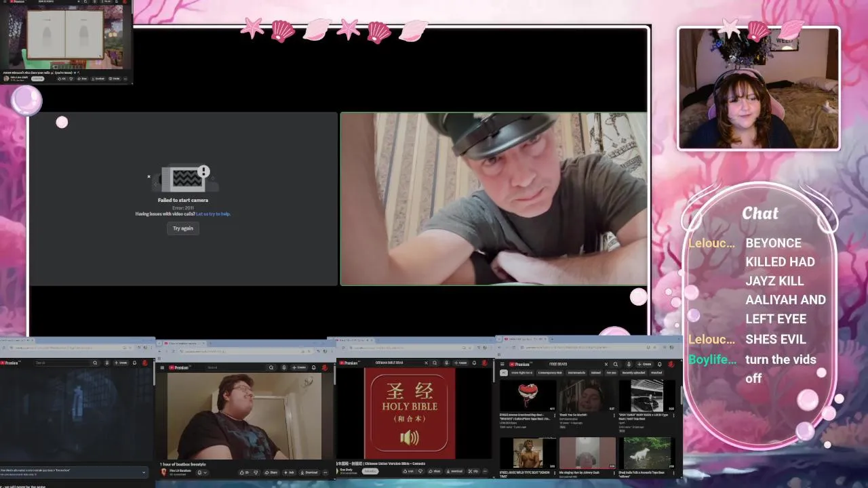Share the Holy Bible video
The height and width of the screenshot is (488, 868).
click(x=435, y=471)
